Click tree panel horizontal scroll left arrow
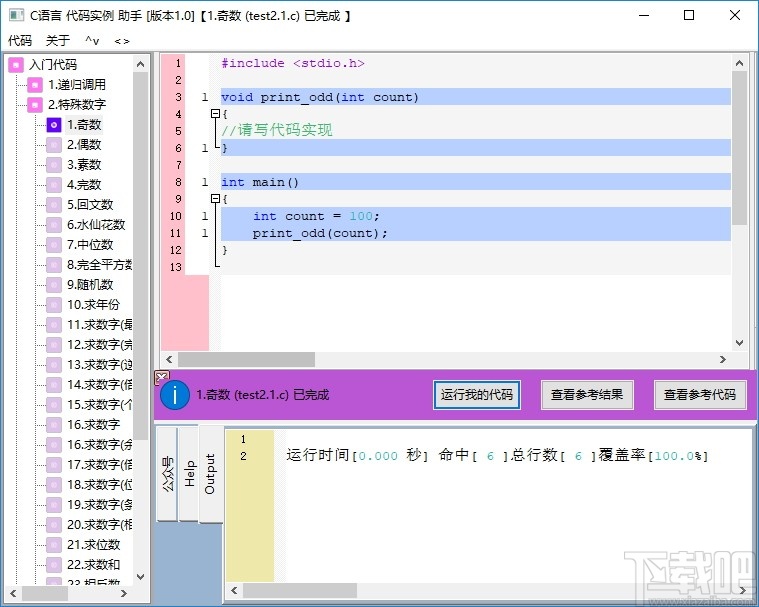This screenshot has width=759, height=607. point(13,593)
